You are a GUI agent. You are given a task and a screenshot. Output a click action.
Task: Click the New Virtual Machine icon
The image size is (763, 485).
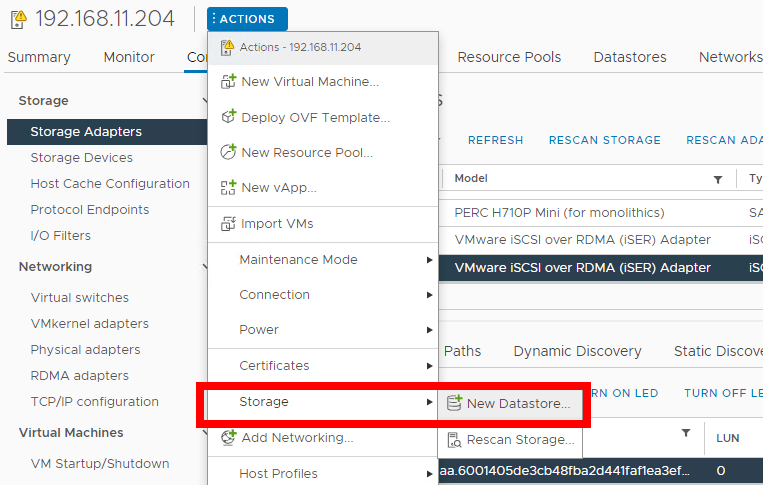(227, 81)
